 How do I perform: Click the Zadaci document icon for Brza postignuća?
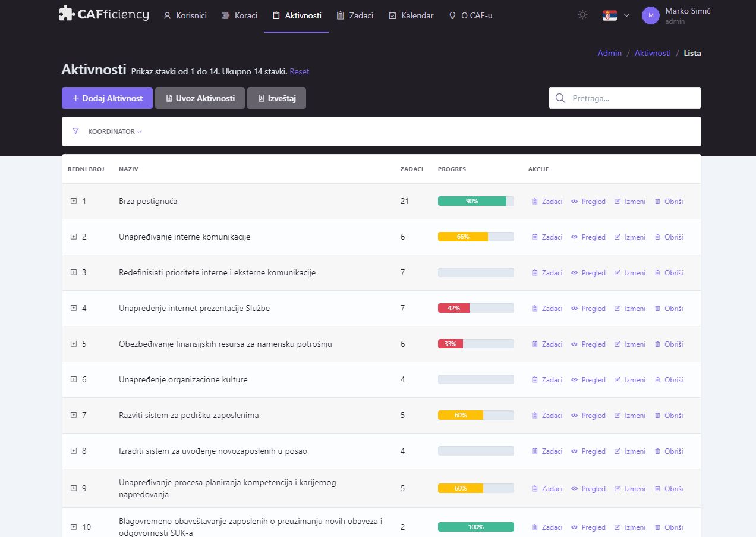535,201
